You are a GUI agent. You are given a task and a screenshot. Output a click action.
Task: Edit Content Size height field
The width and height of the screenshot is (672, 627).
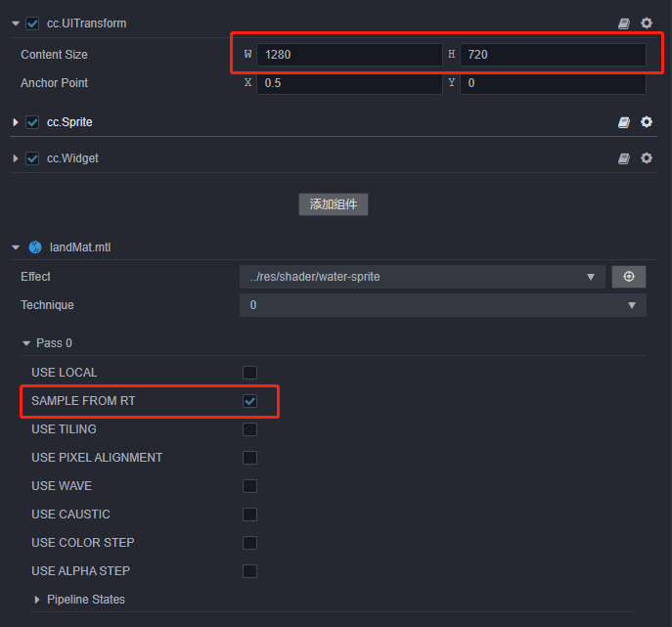(x=553, y=55)
